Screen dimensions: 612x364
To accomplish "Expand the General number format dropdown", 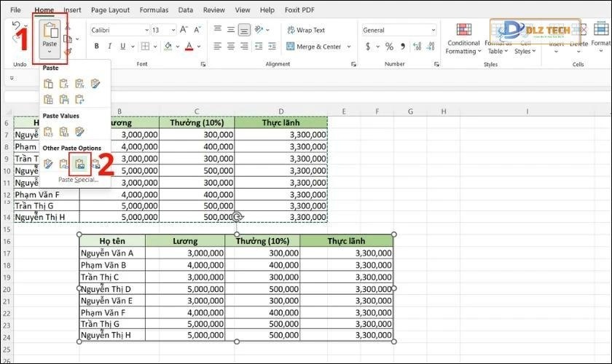I will pos(432,31).
